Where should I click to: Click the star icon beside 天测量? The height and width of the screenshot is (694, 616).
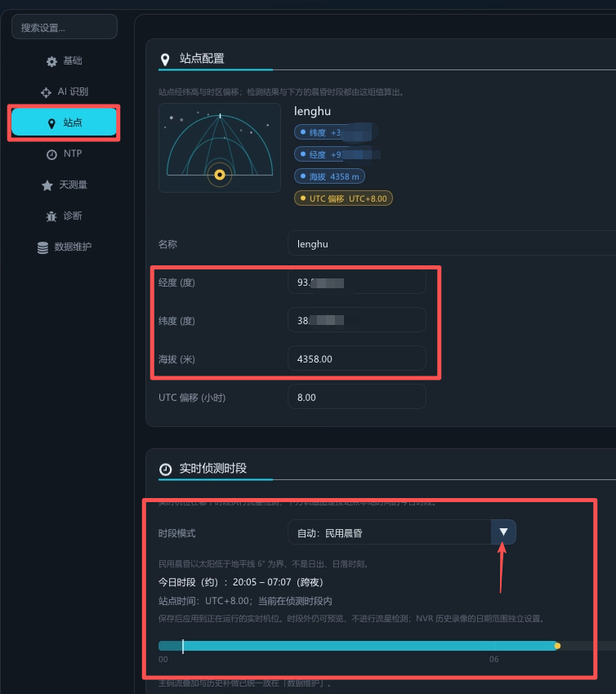[47, 185]
